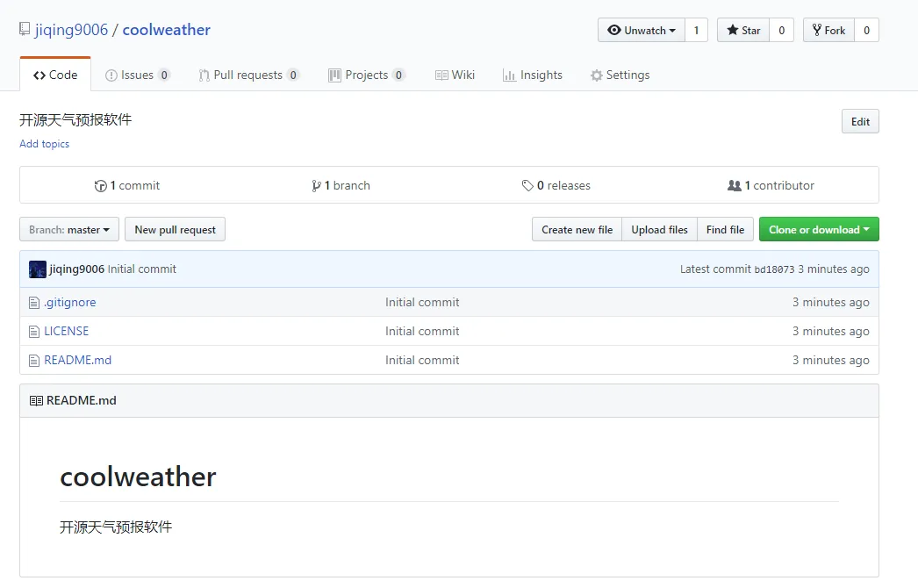Click the Upload files button
This screenshot has width=918, height=588.
click(659, 230)
